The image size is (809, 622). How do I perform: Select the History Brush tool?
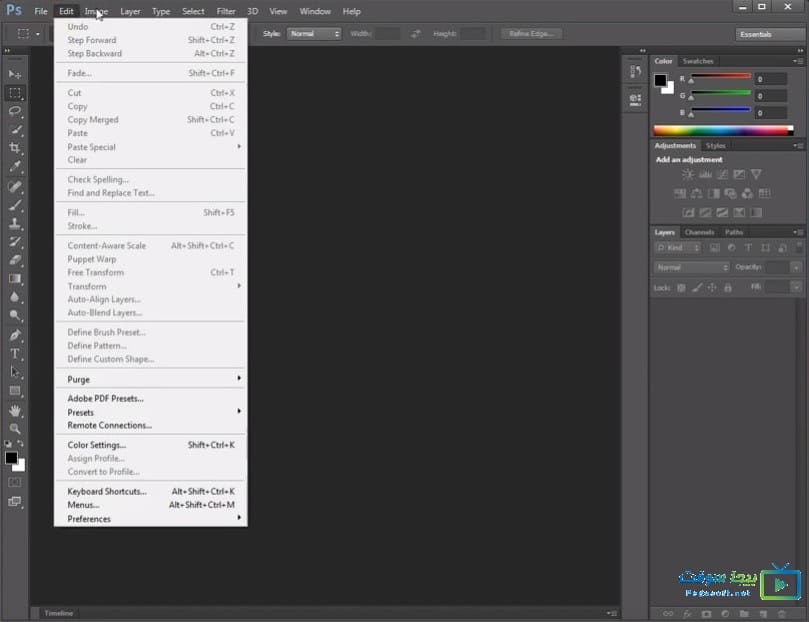pyautogui.click(x=14, y=242)
